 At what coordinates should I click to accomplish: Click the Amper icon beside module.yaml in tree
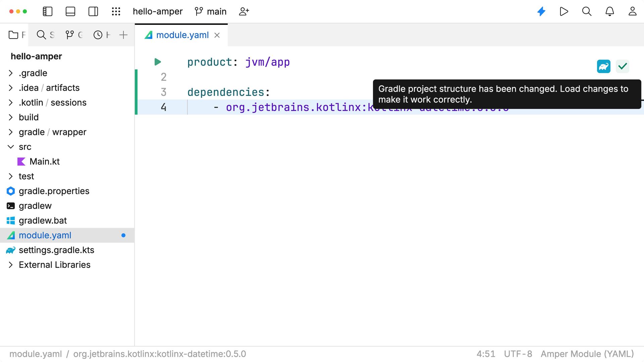[11, 235]
